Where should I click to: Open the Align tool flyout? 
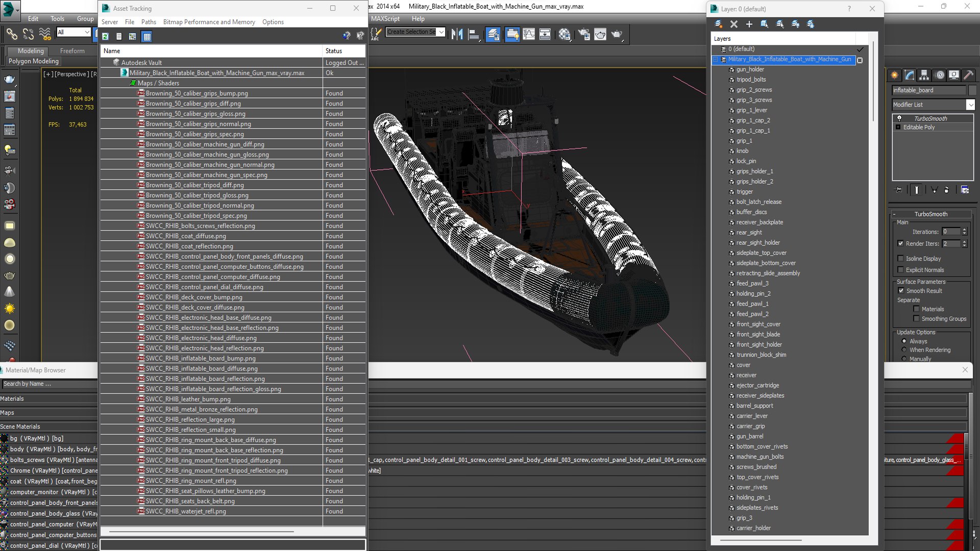click(x=474, y=34)
